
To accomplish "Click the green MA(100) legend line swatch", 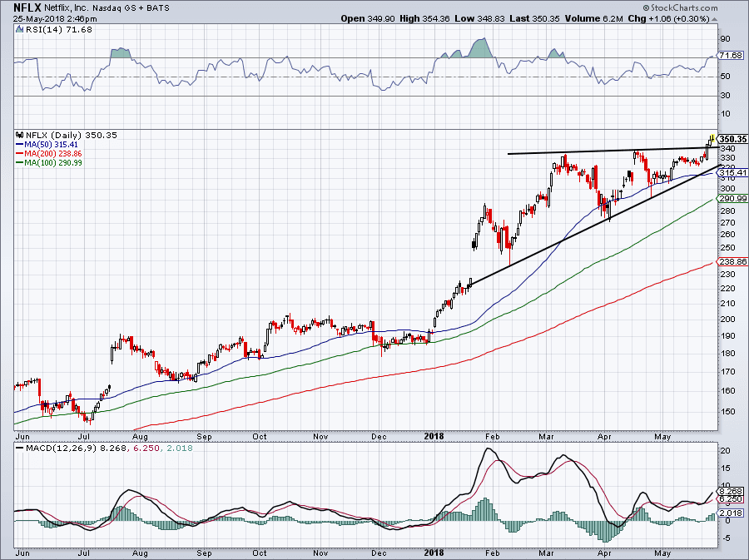I will (20, 163).
